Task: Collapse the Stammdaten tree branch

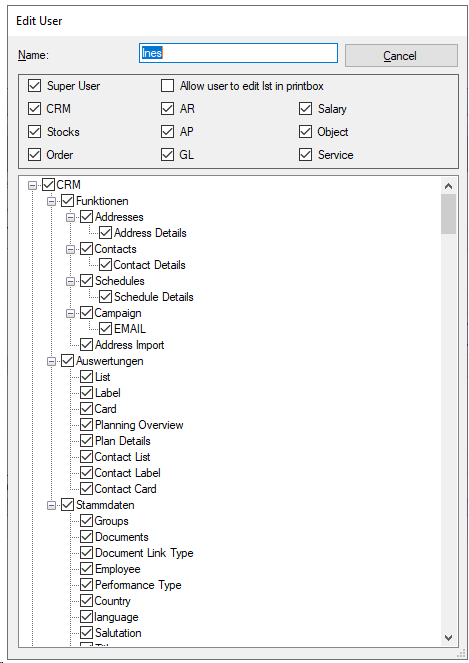Action: point(51,505)
